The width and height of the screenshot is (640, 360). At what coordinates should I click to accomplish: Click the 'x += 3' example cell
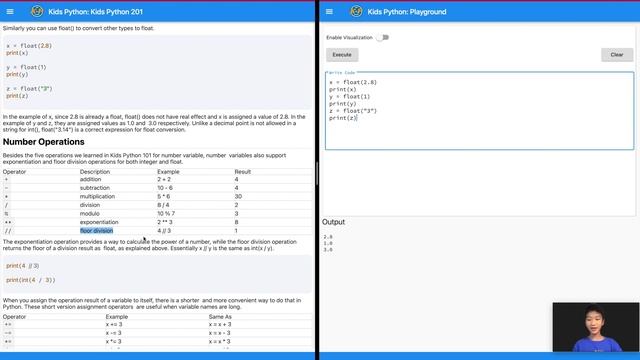(x=114, y=324)
